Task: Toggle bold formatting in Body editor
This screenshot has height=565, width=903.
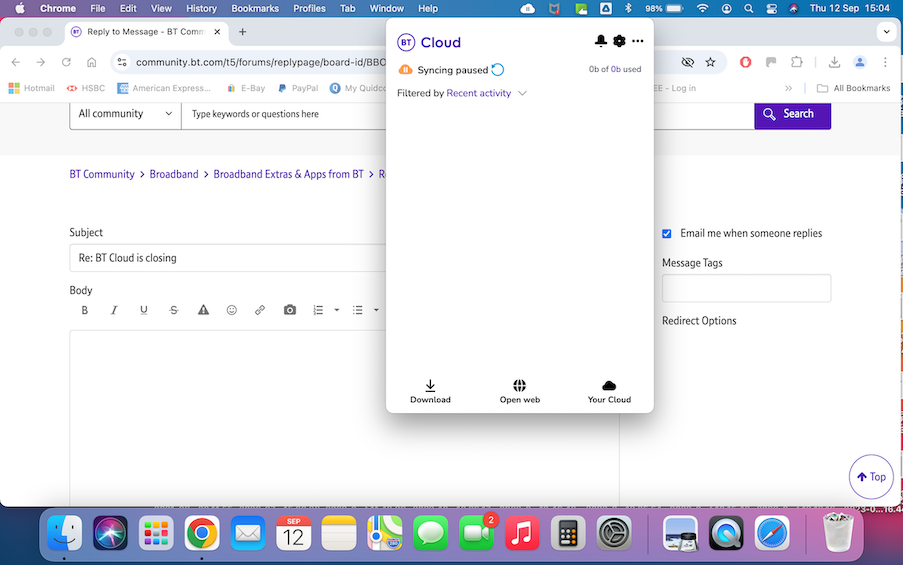Action: click(x=85, y=310)
